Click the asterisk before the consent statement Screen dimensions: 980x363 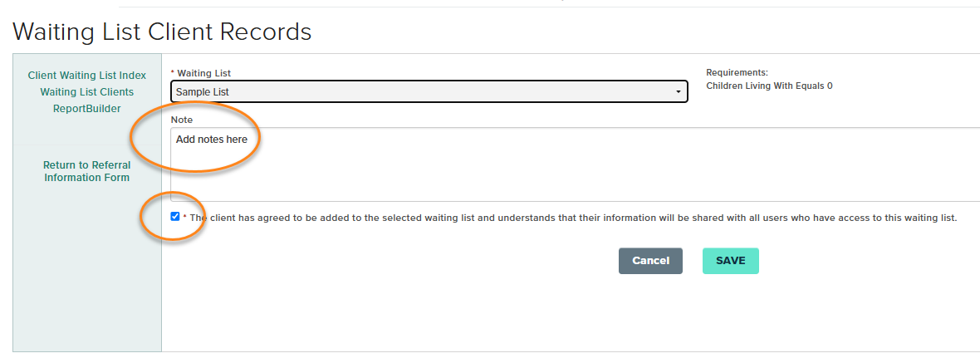click(185, 218)
